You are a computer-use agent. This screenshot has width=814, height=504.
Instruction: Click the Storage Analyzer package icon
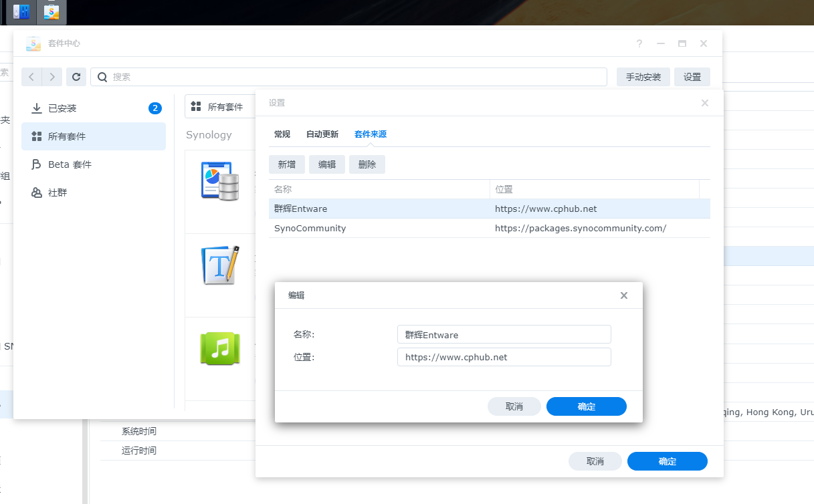220,180
